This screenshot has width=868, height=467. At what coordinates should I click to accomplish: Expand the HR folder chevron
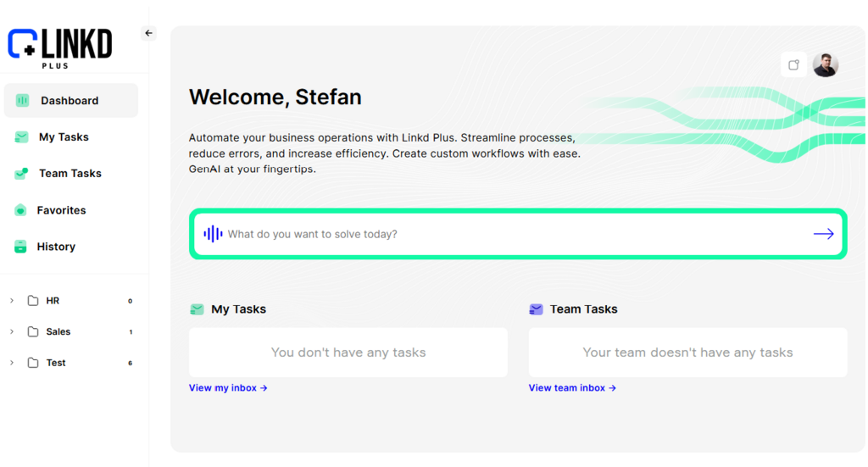(12, 301)
